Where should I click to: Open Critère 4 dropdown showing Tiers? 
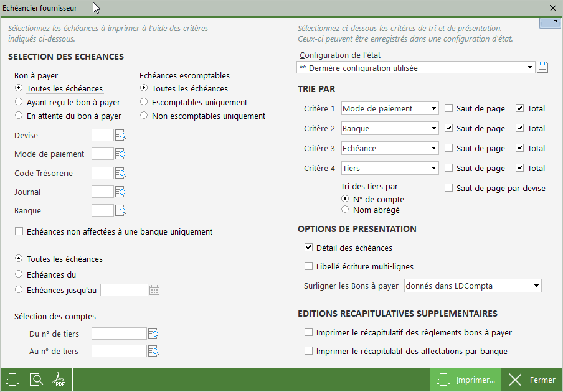tap(390, 168)
